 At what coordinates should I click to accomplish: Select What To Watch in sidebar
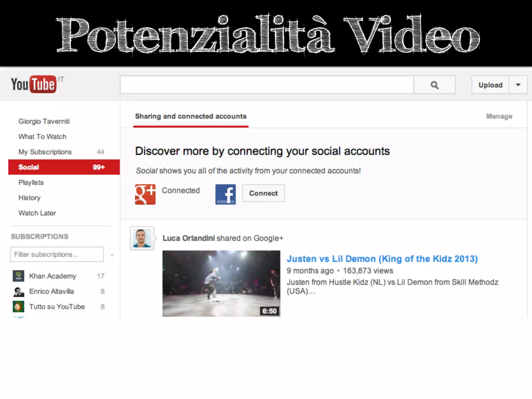click(x=42, y=137)
